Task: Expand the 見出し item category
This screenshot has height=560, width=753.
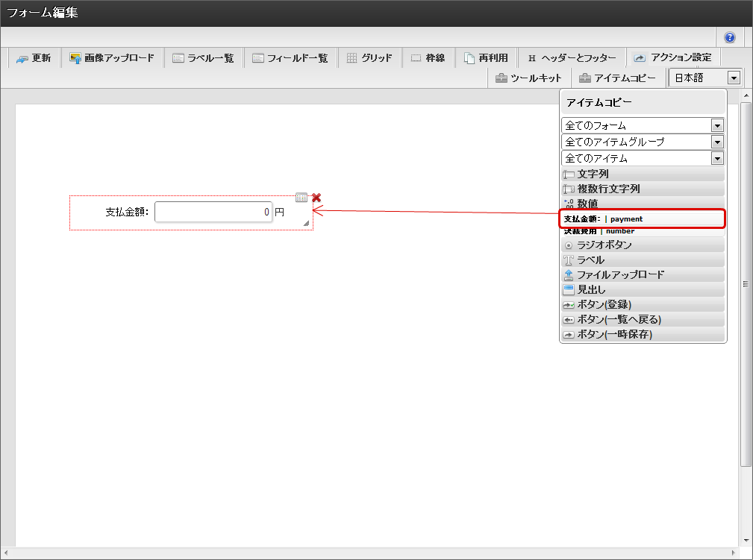Action: 643,289
